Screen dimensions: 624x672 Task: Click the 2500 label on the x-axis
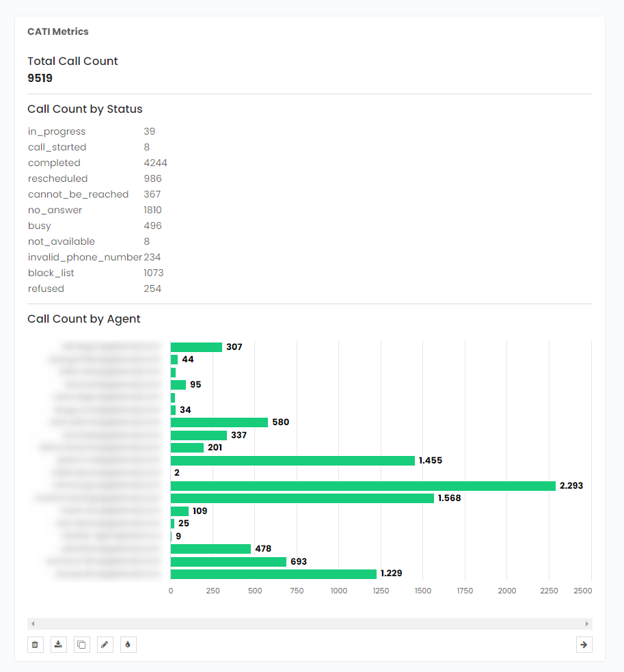(583, 590)
